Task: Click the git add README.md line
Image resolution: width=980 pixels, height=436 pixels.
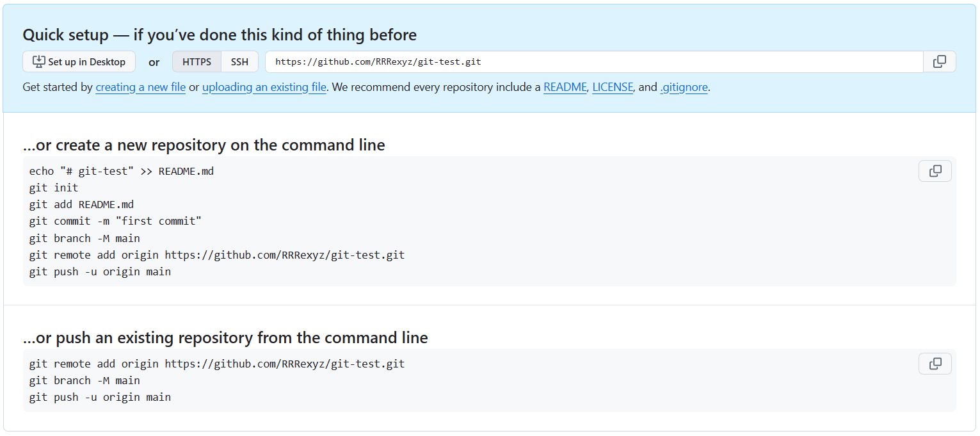Action: pyautogui.click(x=81, y=205)
